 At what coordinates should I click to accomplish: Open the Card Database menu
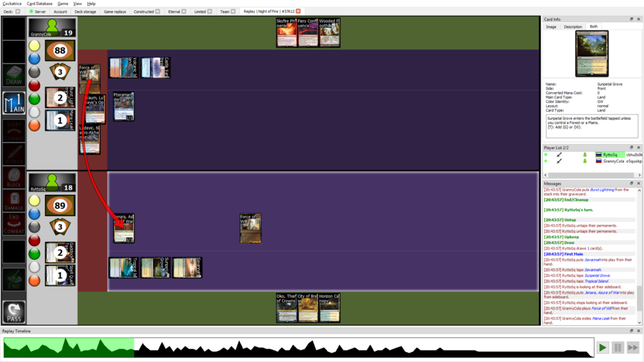(39, 4)
